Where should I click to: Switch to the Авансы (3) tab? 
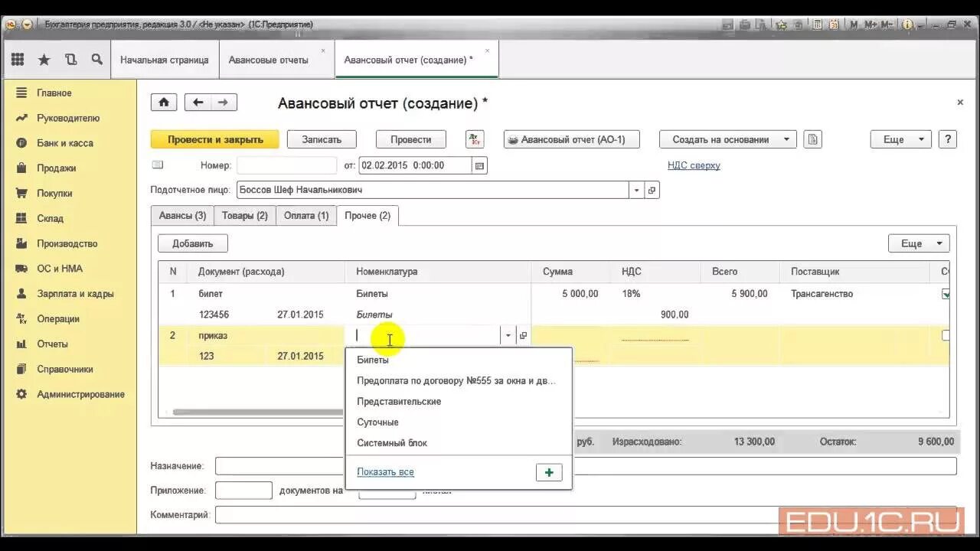[x=182, y=216]
